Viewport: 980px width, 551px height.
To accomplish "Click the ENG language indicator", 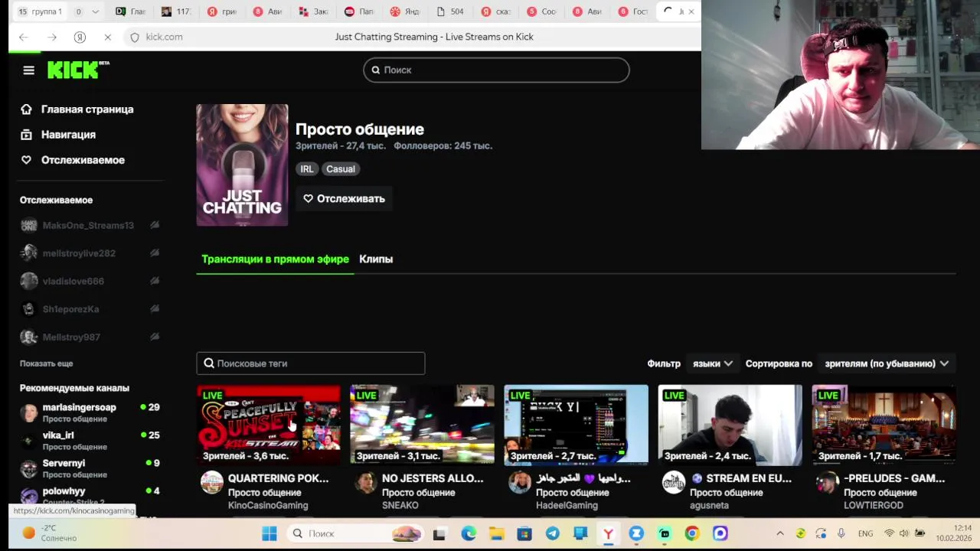I will coord(865,533).
